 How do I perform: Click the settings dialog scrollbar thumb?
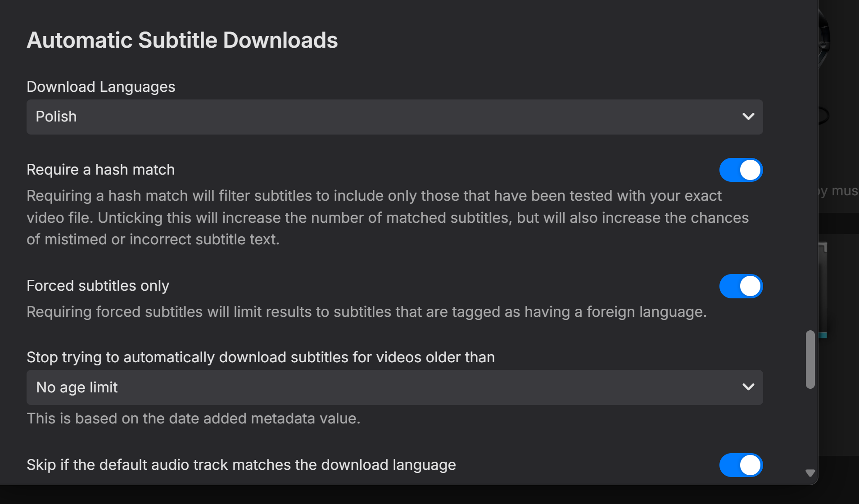[x=810, y=359]
